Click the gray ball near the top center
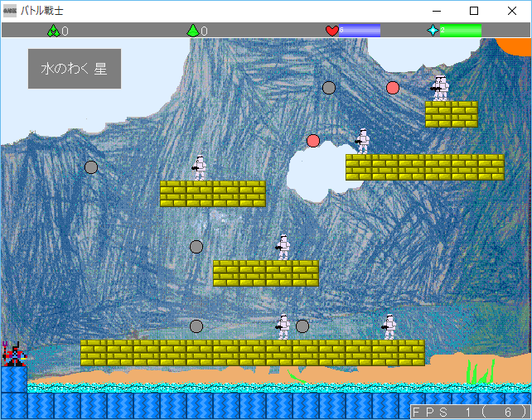This screenshot has width=532, height=420. 329,88
